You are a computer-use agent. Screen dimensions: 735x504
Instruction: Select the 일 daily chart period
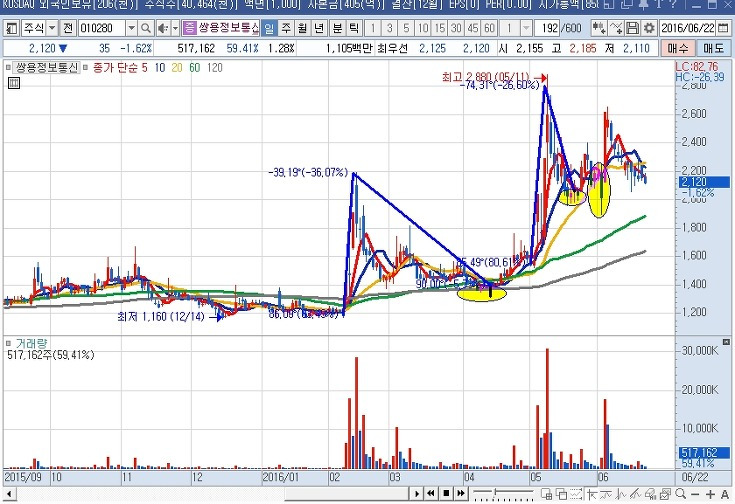[269, 29]
